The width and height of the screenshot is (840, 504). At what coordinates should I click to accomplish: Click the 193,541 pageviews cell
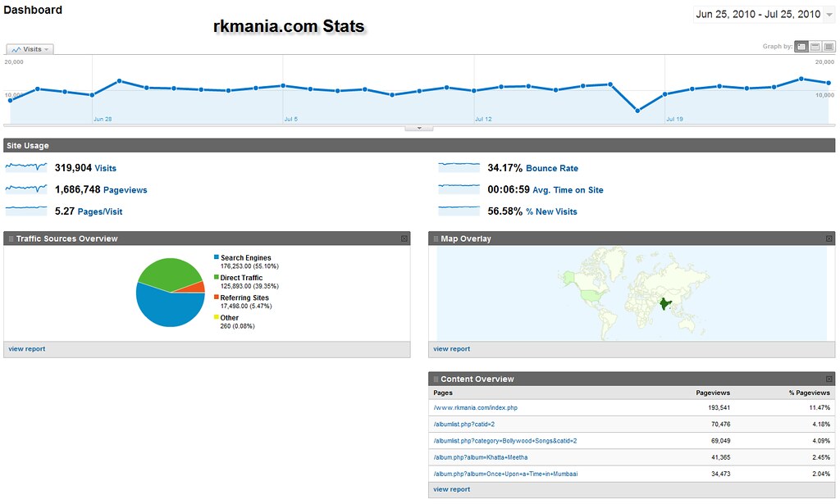(719, 407)
